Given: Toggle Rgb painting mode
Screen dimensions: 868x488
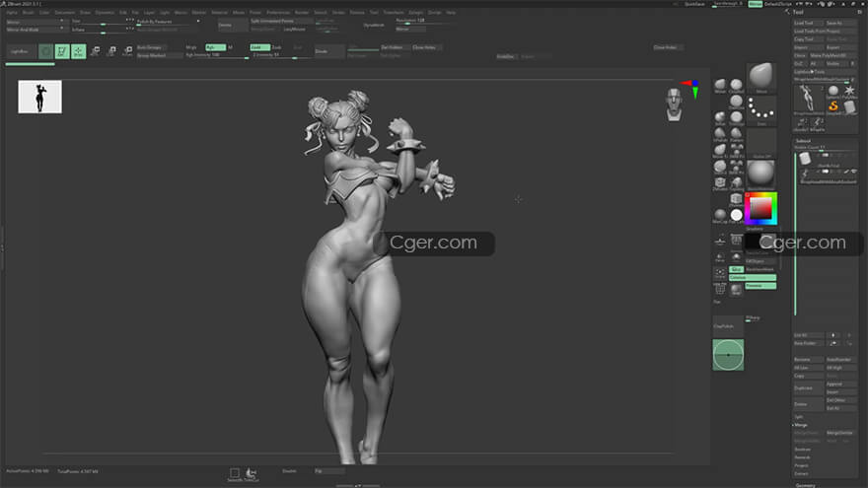Looking at the screenshot, I should [215, 47].
